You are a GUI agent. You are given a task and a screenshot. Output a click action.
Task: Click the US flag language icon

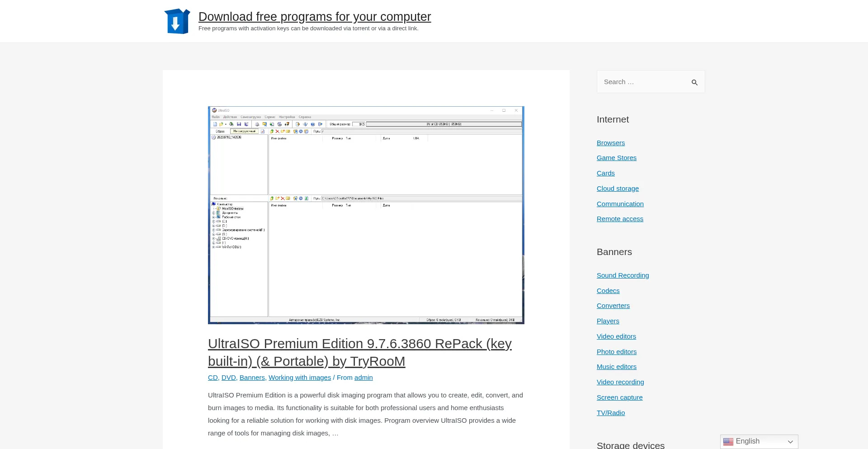click(728, 442)
